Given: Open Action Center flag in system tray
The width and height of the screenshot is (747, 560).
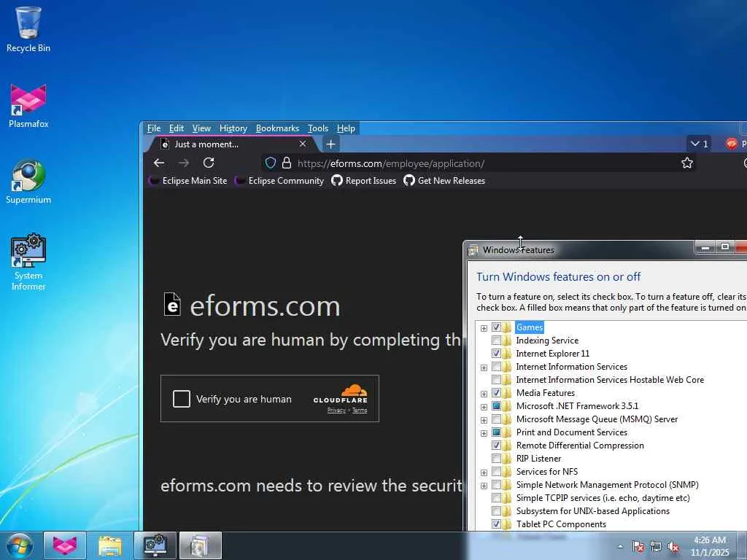Looking at the screenshot, I should [638, 547].
